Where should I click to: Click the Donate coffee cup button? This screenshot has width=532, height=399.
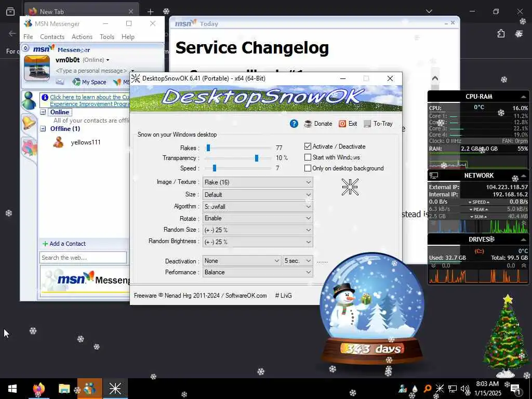tap(318, 124)
